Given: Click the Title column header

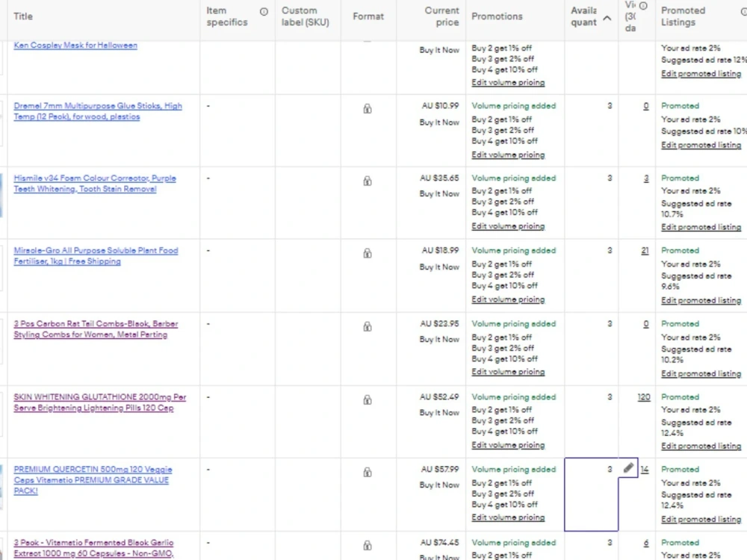Looking at the screenshot, I should tap(23, 16).
